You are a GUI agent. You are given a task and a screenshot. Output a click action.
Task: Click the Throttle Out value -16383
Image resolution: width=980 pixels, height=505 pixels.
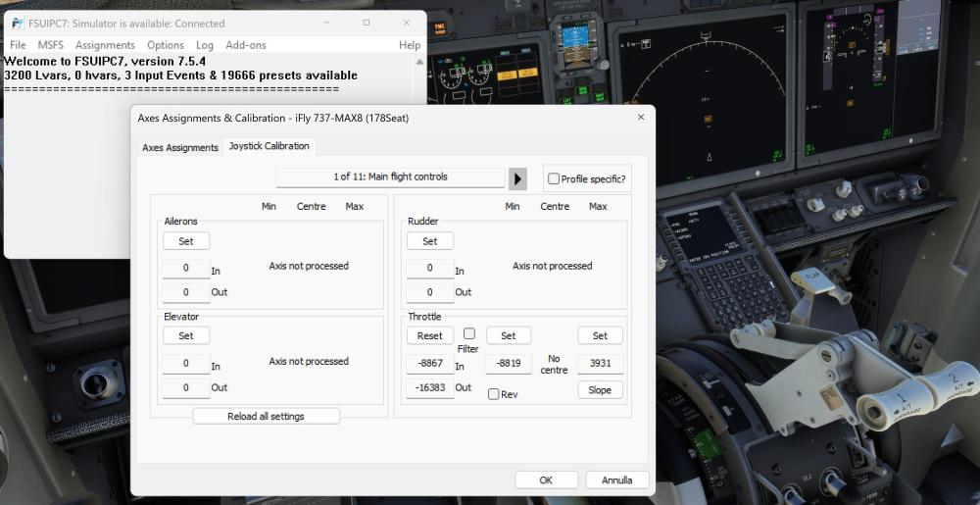coord(430,388)
